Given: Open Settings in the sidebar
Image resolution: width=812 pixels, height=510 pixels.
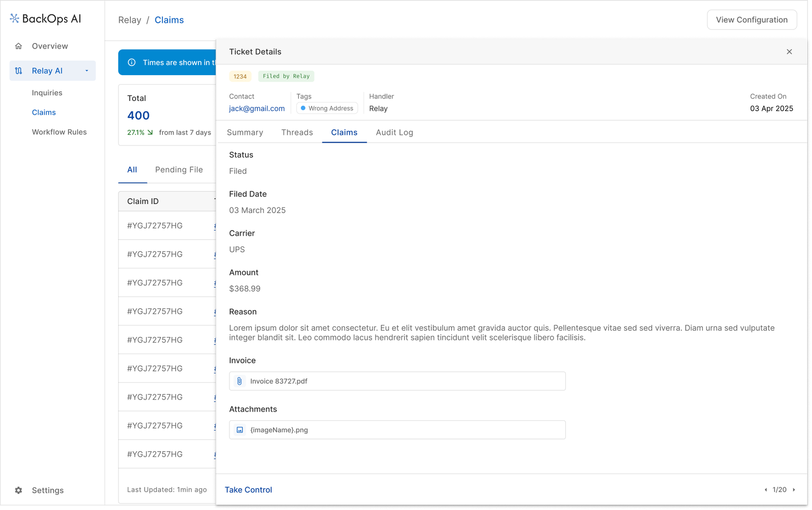Looking at the screenshot, I should (x=48, y=491).
